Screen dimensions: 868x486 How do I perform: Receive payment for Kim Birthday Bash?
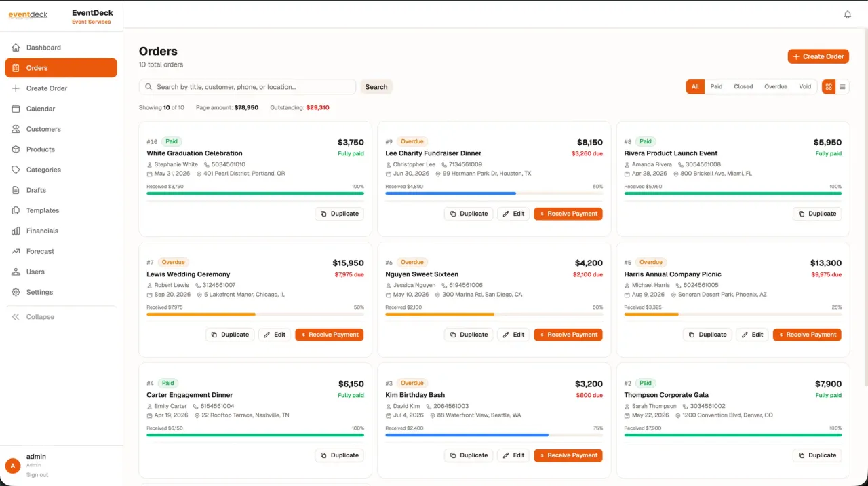click(568, 455)
